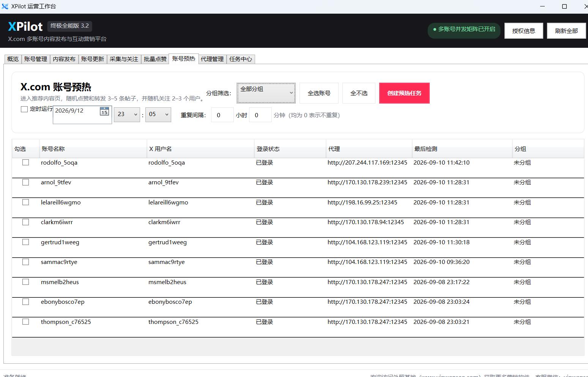588x377 pixels.
Task: Switch to the 概览 tab
Action: coord(13,59)
